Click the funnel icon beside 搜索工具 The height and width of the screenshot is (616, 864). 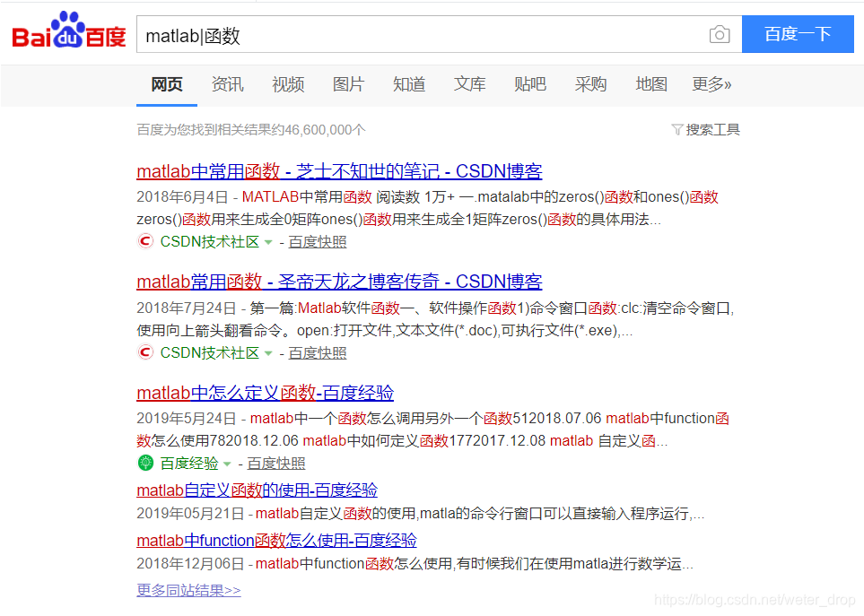(x=677, y=129)
